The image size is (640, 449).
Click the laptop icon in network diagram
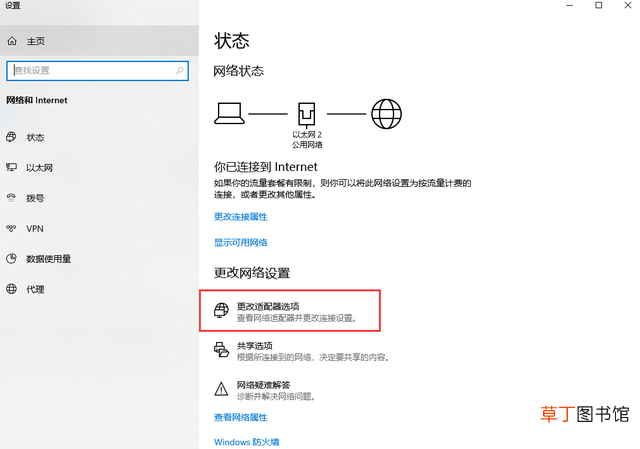tap(229, 113)
